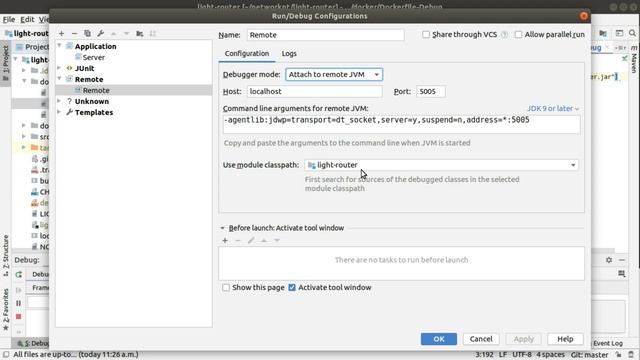Image resolution: width=640 pixels, height=360 pixels.
Task: Open the Edit menu
Action: point(27,20)
